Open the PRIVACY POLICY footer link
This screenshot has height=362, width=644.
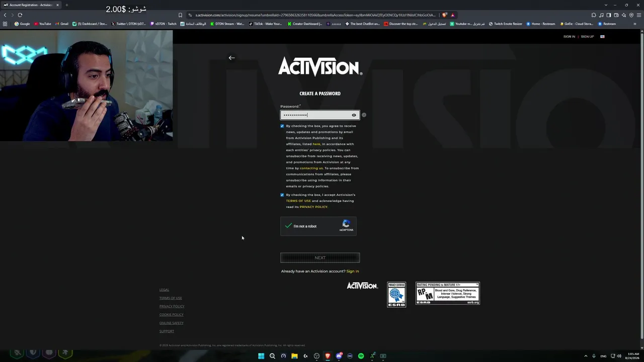[172, 306]
